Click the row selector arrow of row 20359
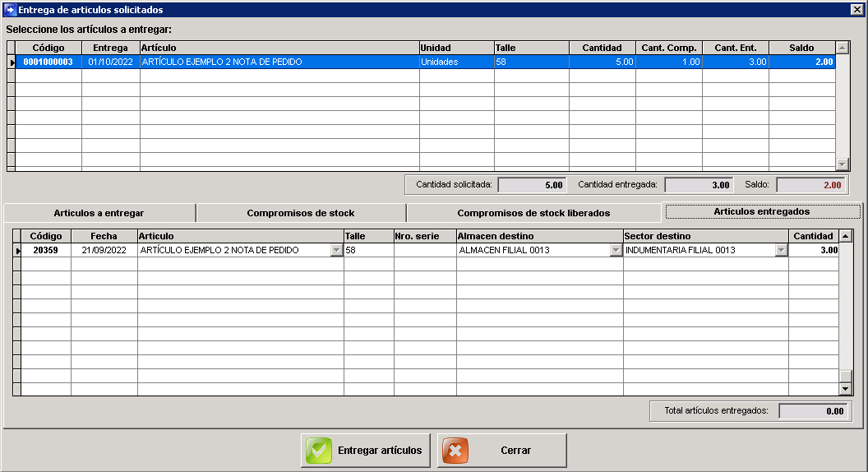 pyautogui.click(x=16, y=251)
